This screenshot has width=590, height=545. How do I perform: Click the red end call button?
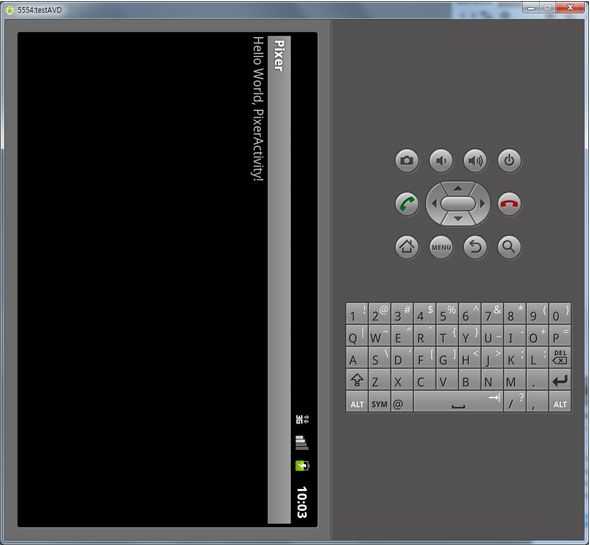point(509,204)
